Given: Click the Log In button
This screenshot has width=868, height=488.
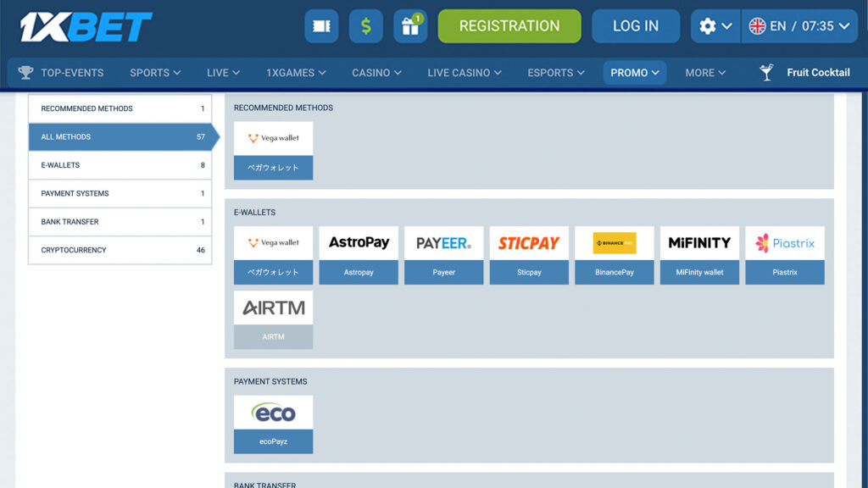Looking at the screenshot, I should 636,26.
